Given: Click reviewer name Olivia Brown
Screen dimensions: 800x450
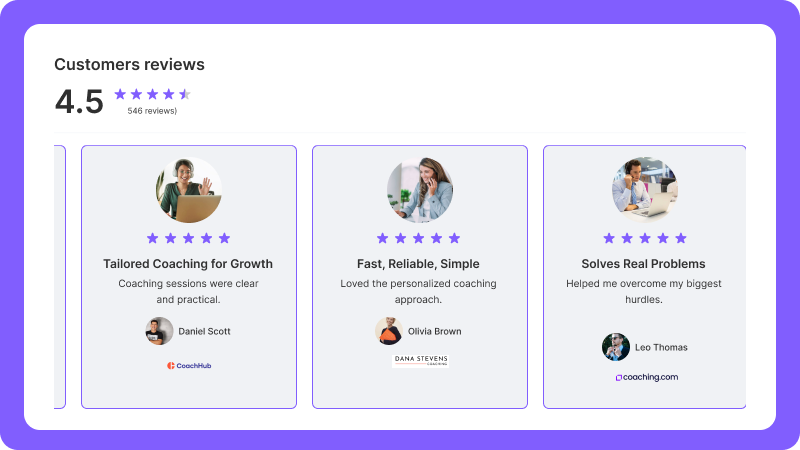Looking at the screenshot, I should [434, 331].
